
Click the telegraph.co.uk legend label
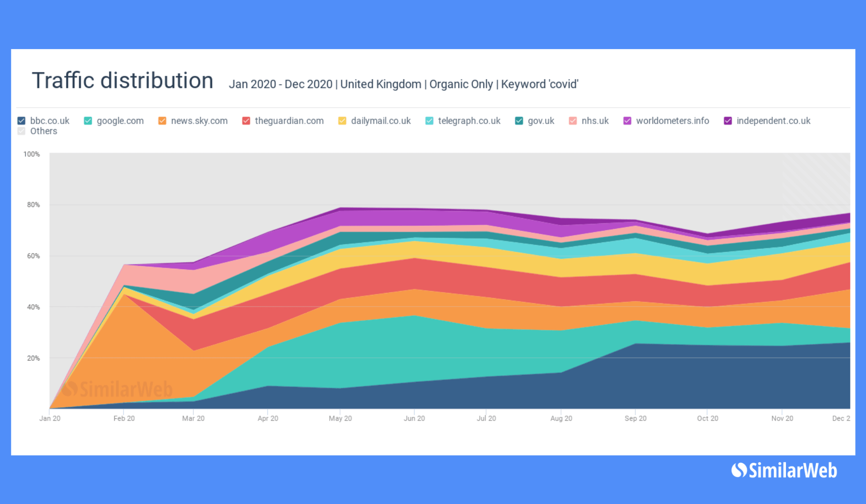[x=469, y=121]
